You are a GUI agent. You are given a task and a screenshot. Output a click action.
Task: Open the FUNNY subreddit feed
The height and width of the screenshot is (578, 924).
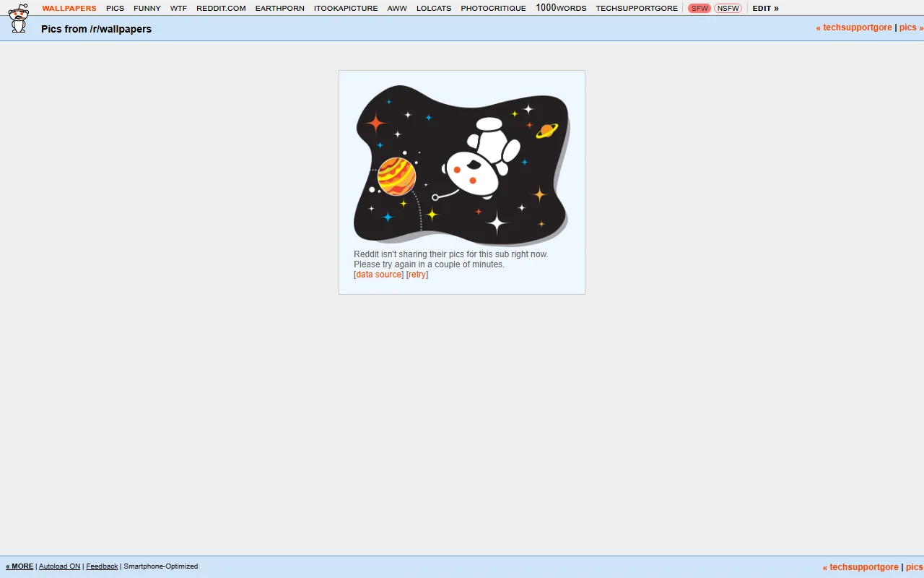pyautogui.click(x=147, y=8)
